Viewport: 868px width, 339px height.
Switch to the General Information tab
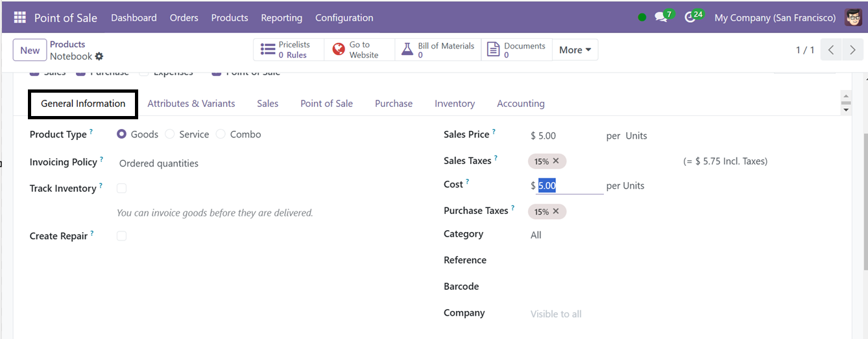click(83, 104)
